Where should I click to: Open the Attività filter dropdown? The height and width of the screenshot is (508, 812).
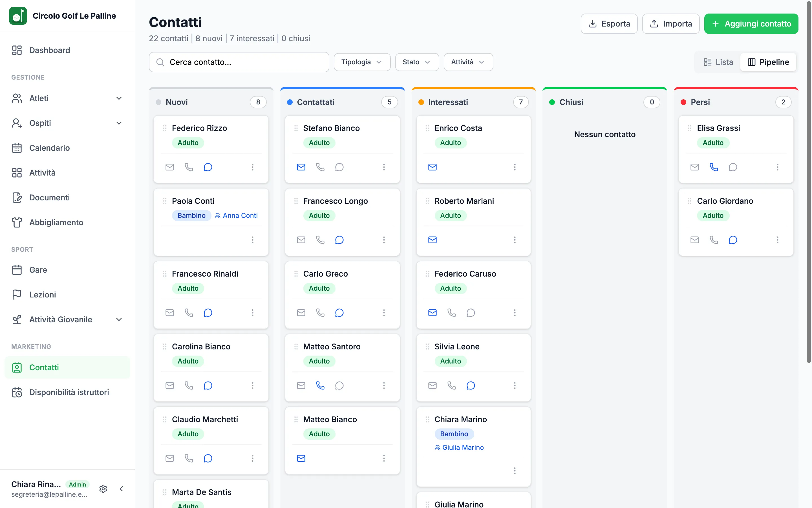[x=468, y=62]
